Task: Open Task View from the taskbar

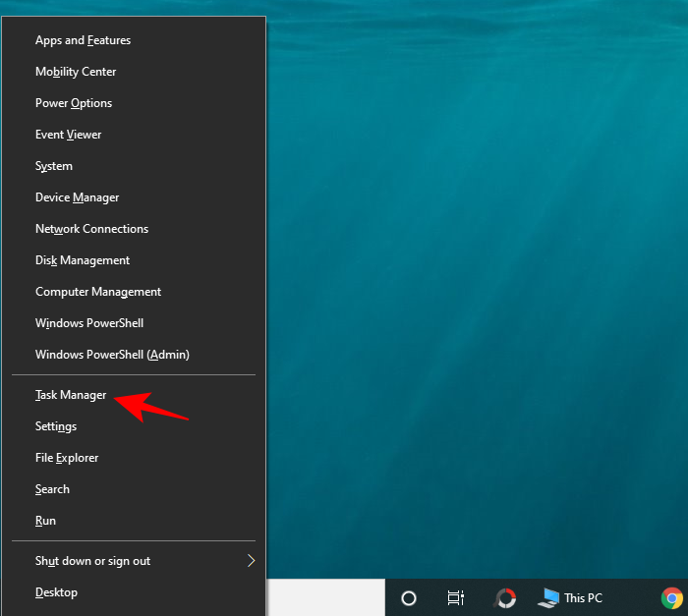Action: click(456, 597)
